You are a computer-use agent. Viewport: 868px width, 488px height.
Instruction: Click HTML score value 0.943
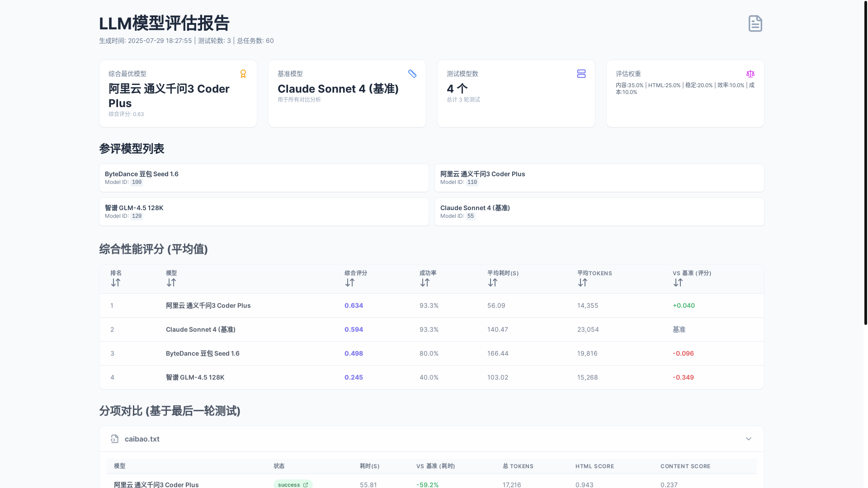[585, 484]
